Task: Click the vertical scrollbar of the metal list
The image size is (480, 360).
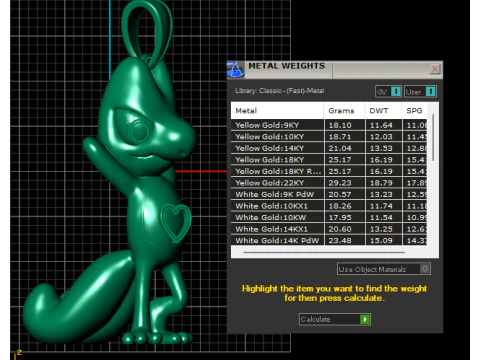Action: click(433, 137)
